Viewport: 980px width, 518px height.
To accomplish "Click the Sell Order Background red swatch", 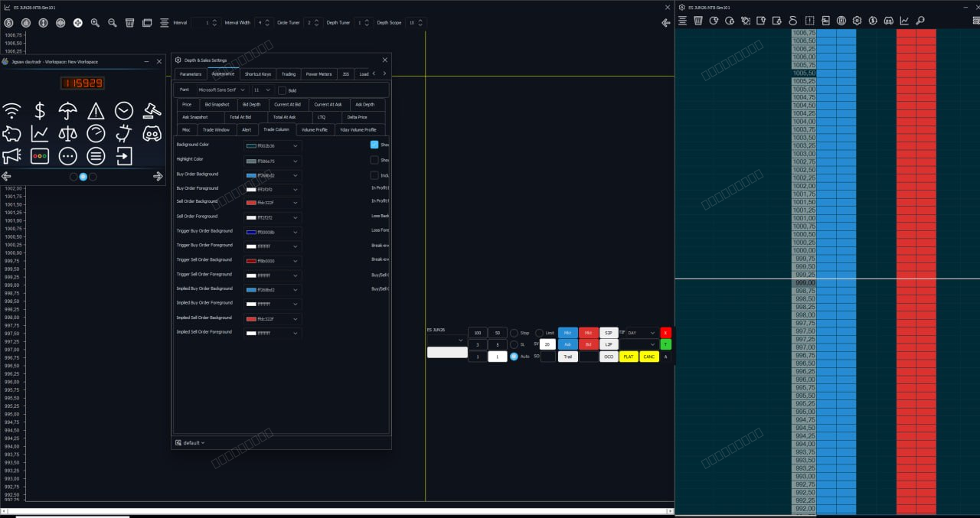I will pos(251,203).
